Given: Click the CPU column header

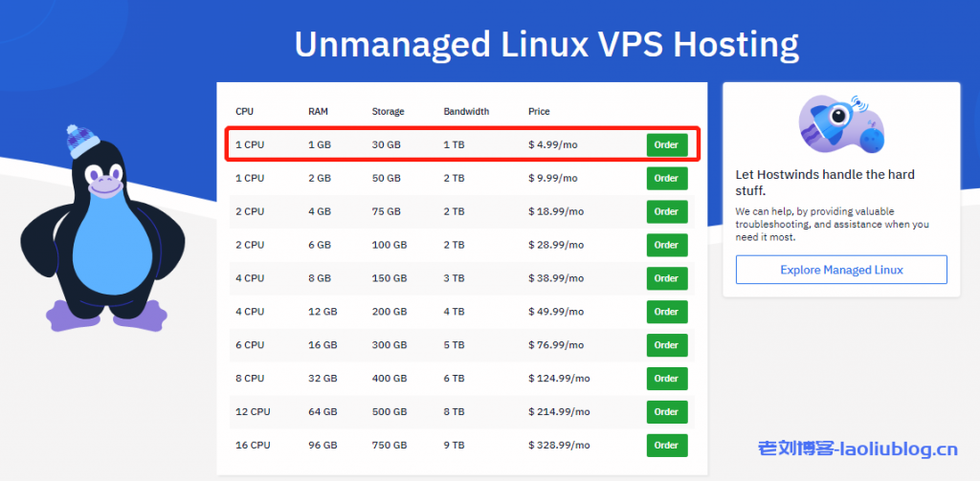Looking at the screenshot, I should point(244,112).
